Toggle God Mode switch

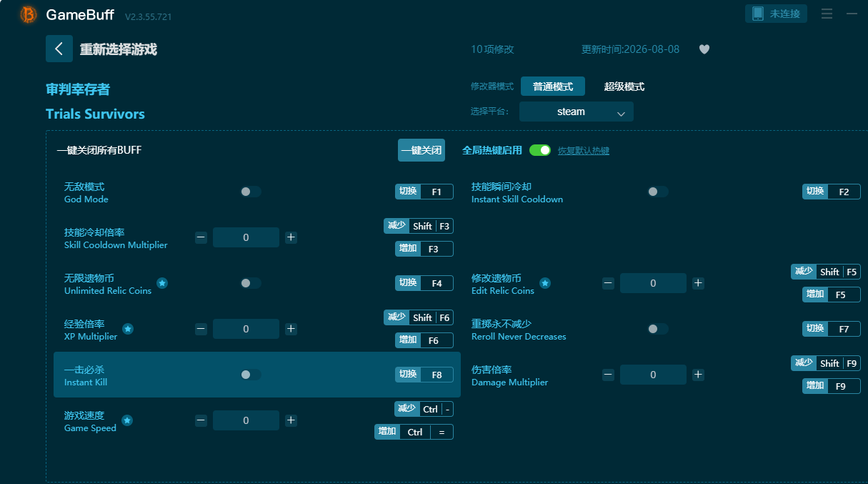[x=251, y=192]
